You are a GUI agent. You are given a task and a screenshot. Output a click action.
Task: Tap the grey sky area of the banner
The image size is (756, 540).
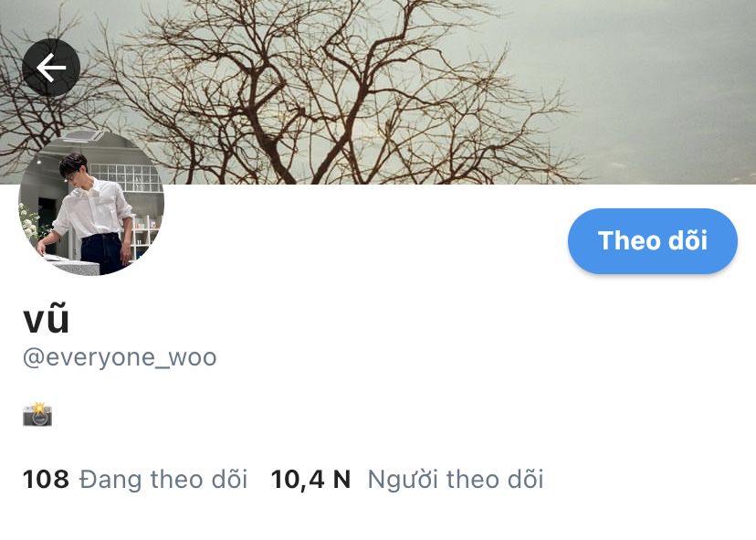[x=666, y=87]
